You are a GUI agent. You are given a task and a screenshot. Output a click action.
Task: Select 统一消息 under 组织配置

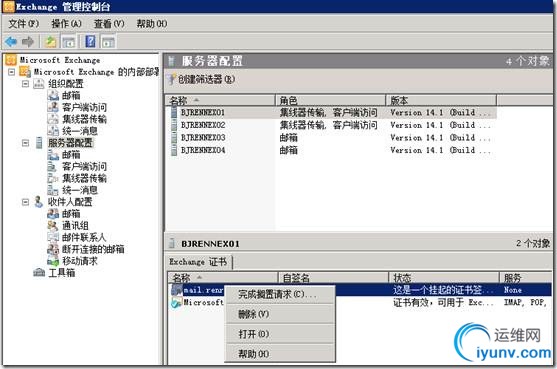(80, 131)
